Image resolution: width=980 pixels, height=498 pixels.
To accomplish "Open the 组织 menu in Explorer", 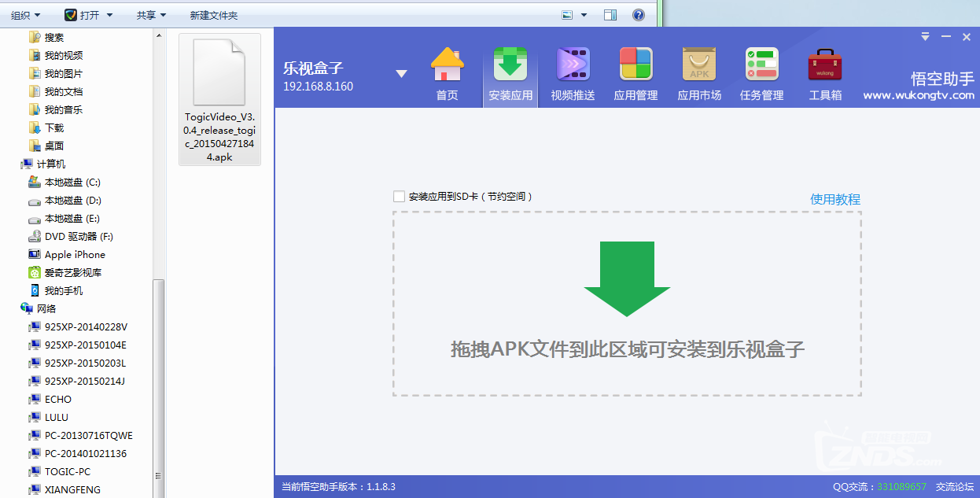I will tap(26, 15).
